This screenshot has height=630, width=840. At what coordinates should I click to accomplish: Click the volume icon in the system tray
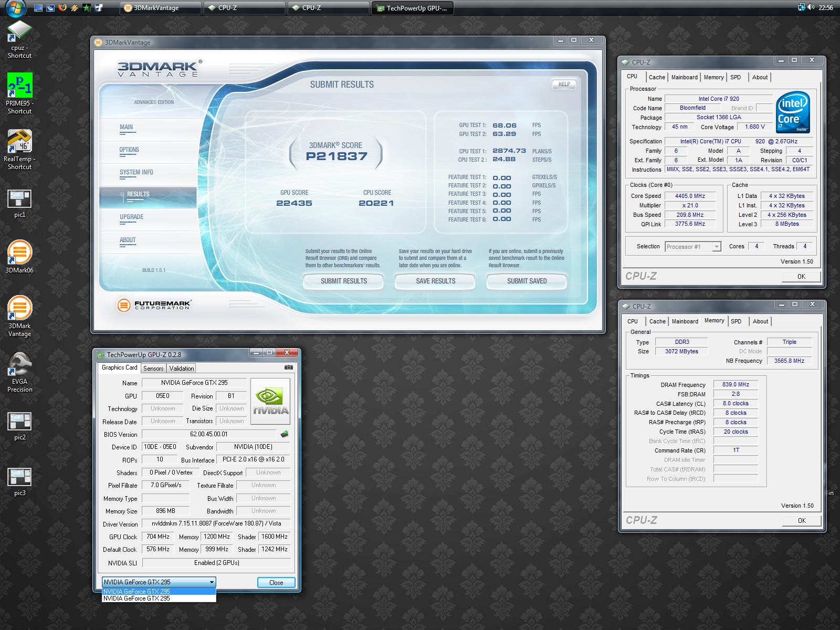coord(812,7)
